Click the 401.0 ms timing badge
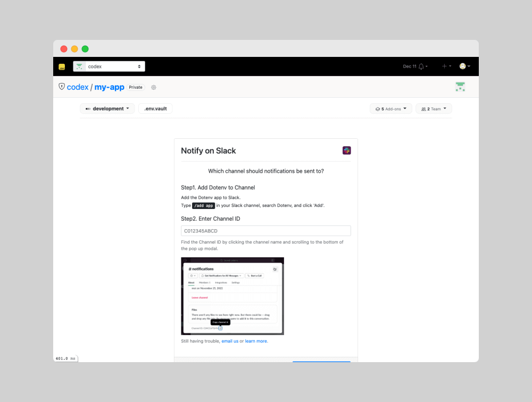Viewport: 532px width, 402px height. pyautogui.click(x=66, y=358)
